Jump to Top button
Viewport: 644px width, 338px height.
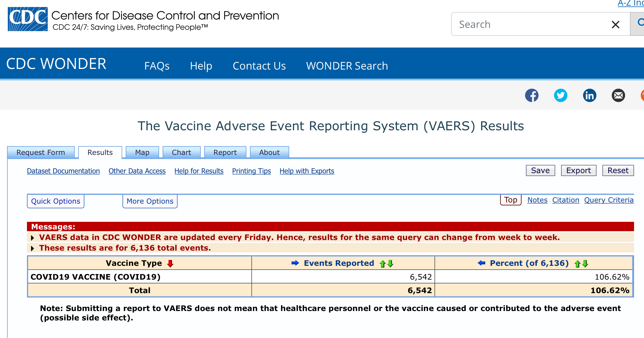coord(511,200)
